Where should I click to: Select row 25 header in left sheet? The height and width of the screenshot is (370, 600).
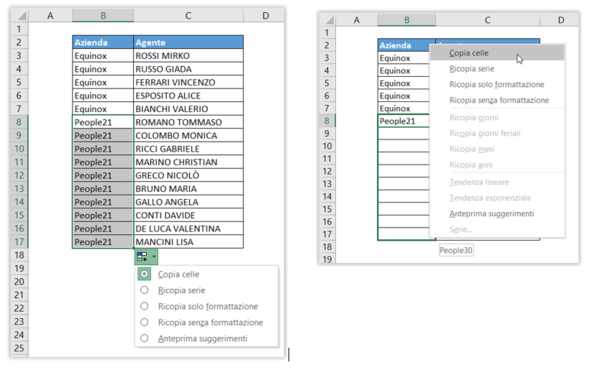click(x=20, y=348)
